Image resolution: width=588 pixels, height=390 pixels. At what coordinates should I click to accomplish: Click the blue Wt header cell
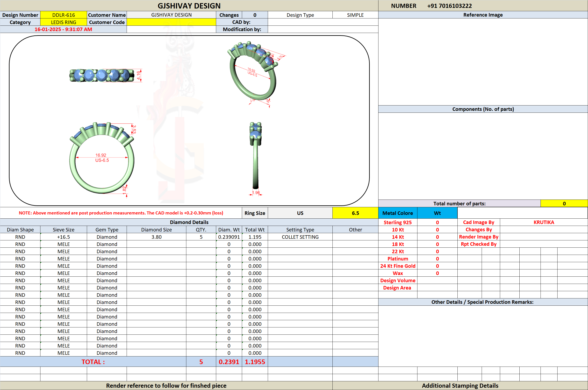437,213
